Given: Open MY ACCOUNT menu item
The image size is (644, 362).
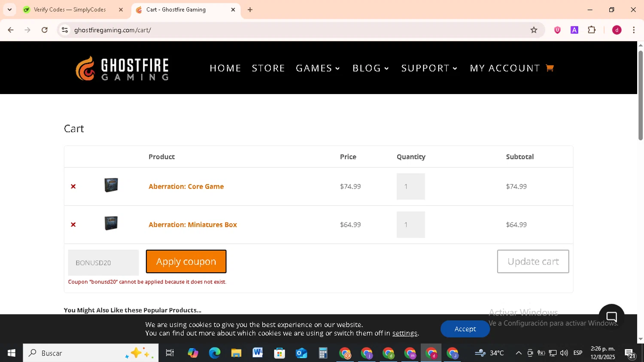Looking at the screenshot, I should (x=505, y=68).
